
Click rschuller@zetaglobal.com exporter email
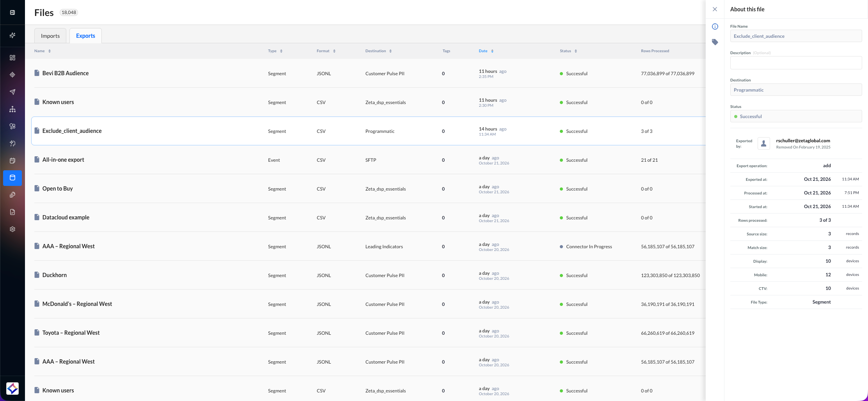point(803,141)
